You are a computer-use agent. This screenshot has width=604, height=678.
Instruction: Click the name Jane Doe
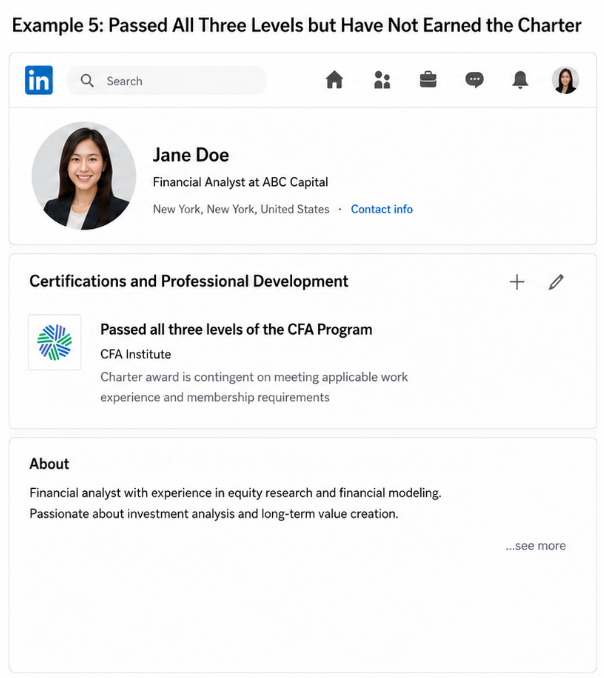191,155
